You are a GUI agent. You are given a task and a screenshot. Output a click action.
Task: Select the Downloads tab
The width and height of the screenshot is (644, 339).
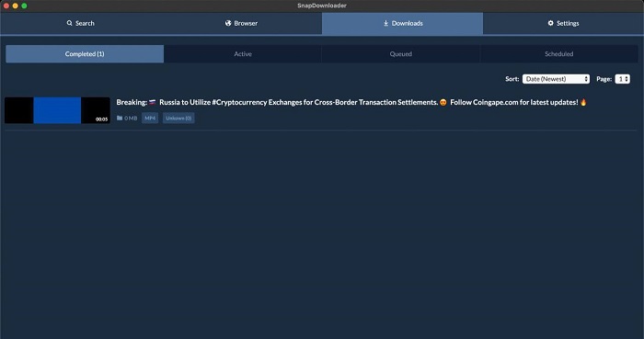click(403, 23)
